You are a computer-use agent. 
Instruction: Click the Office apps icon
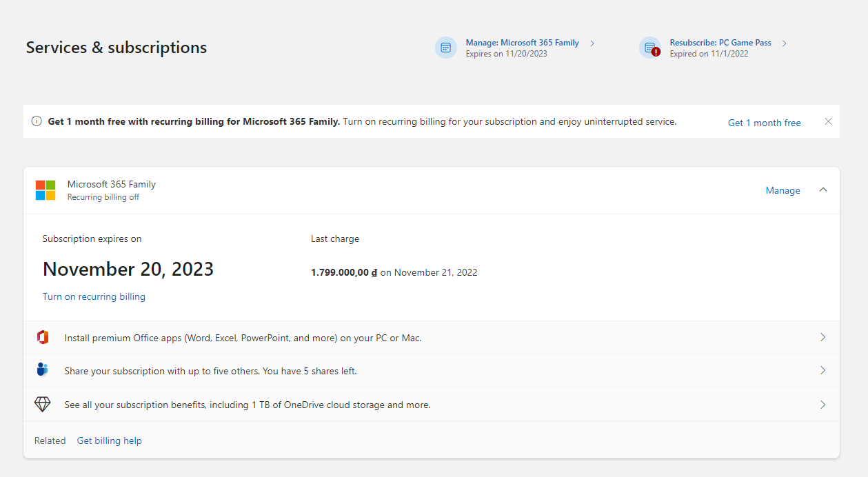point(43,337)
